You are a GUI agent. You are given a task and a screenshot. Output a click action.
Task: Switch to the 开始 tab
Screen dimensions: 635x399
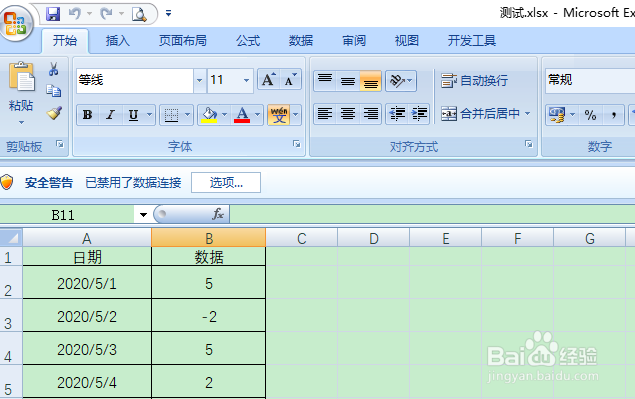[65, 41]
